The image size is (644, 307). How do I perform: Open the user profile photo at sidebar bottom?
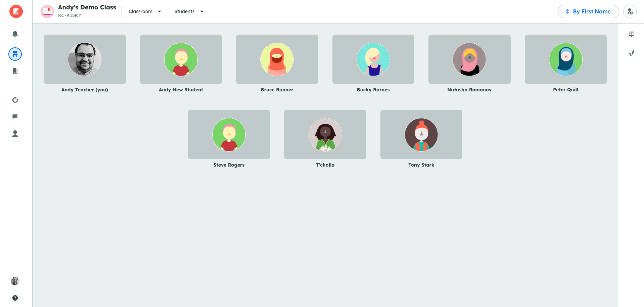(x=15, y=281)
